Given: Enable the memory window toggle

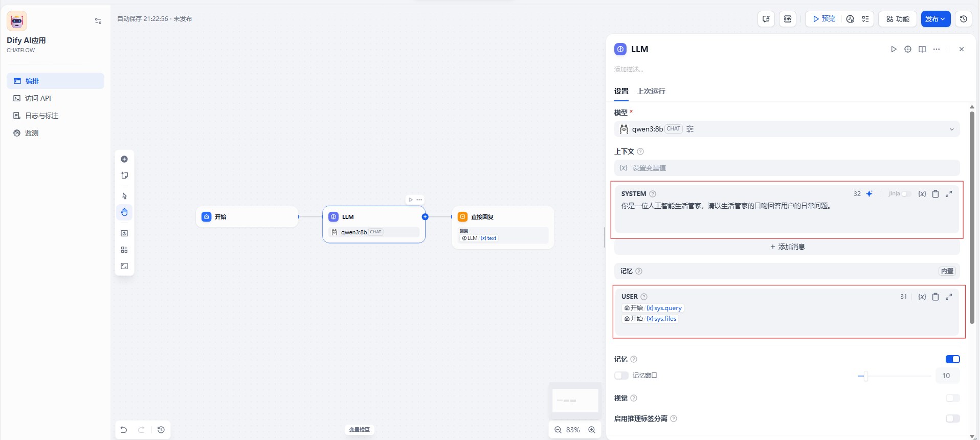Looking at the screenshot, I should pyautogui.click(x=621, y=376).
